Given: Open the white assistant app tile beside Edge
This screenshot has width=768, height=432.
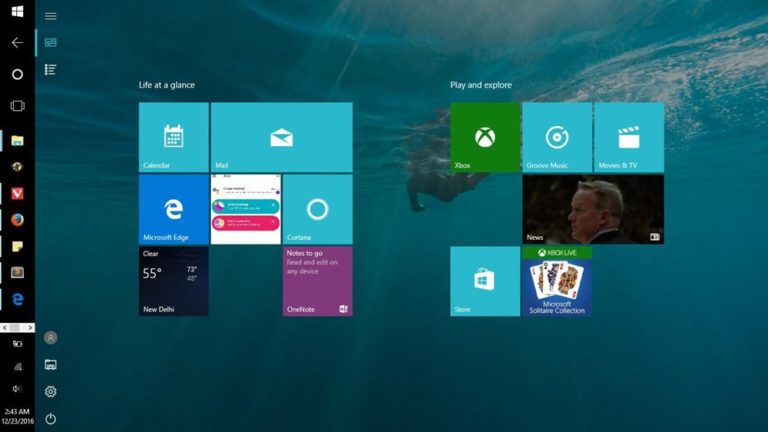Looking at the screenshot, I should (x=245, y=209).
